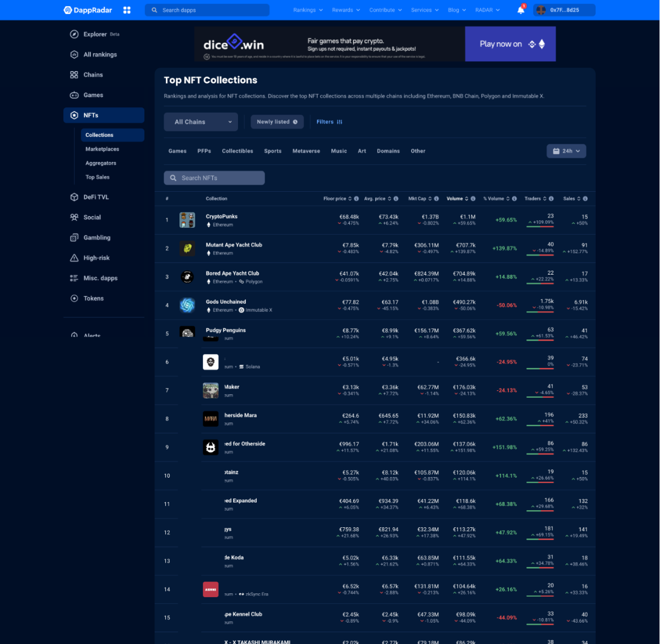Toggle the Newly listed filter

277,122
